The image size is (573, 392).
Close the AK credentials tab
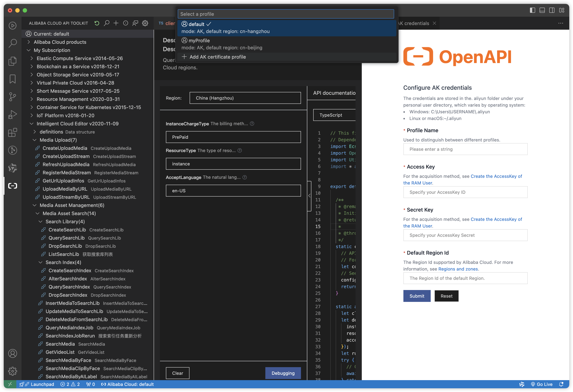coord(434,23)
